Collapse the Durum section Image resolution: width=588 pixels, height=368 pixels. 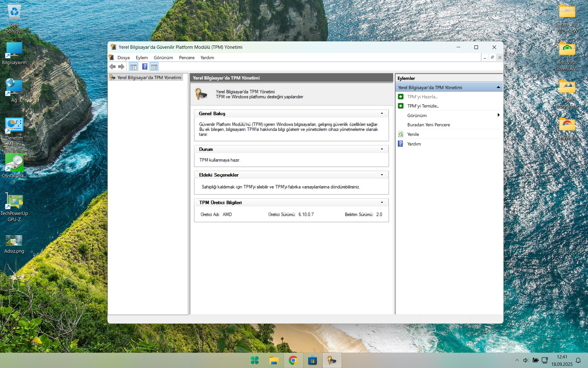[382, 149]
